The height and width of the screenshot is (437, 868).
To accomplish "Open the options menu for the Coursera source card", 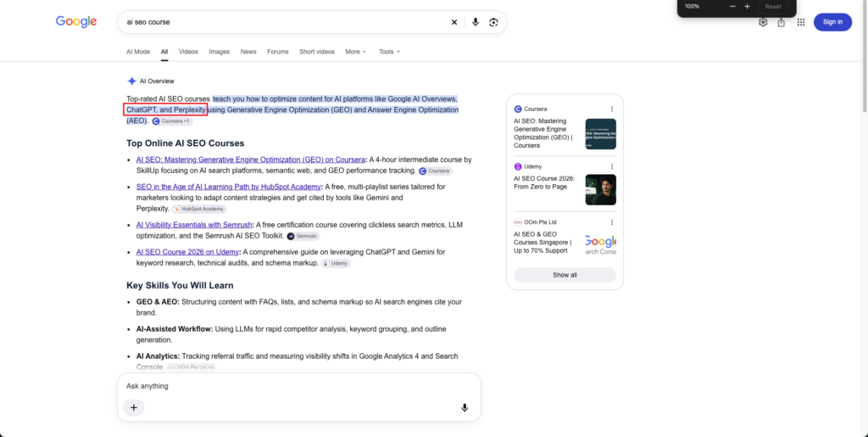I will [x=612, y=109].
